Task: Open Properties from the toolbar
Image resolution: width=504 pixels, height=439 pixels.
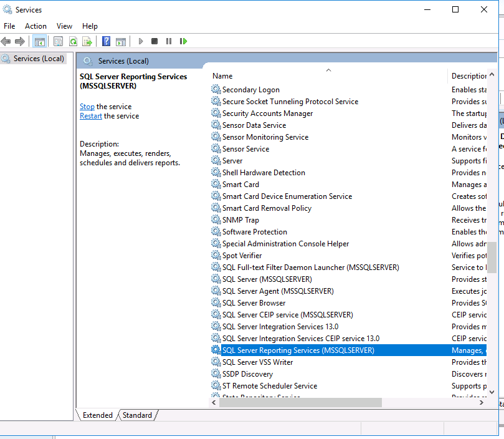Action: click(58, 42)
